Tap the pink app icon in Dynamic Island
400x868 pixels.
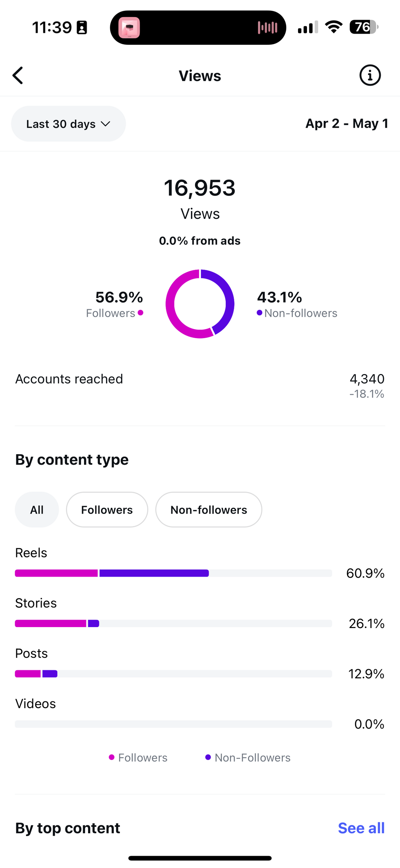point(129,28)
